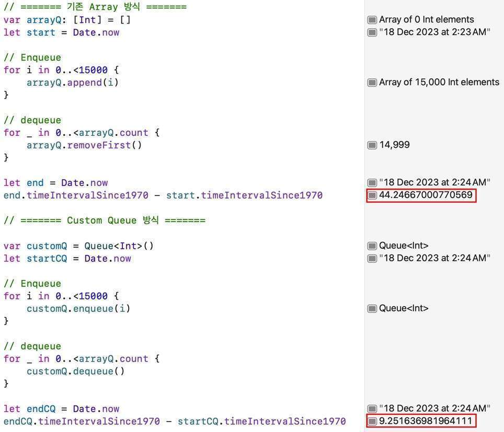Click the customQ.enqueue(i) statement

click(x=78, y=309)
